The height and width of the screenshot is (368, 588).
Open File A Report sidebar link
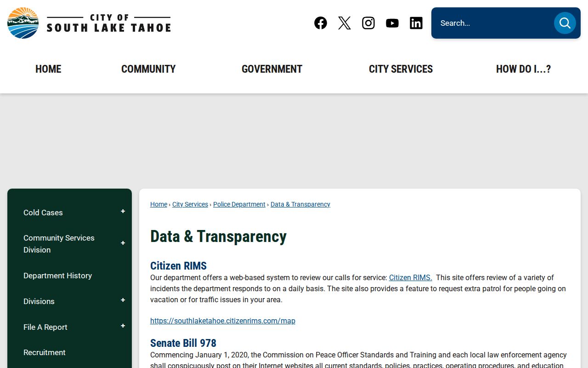45,327
